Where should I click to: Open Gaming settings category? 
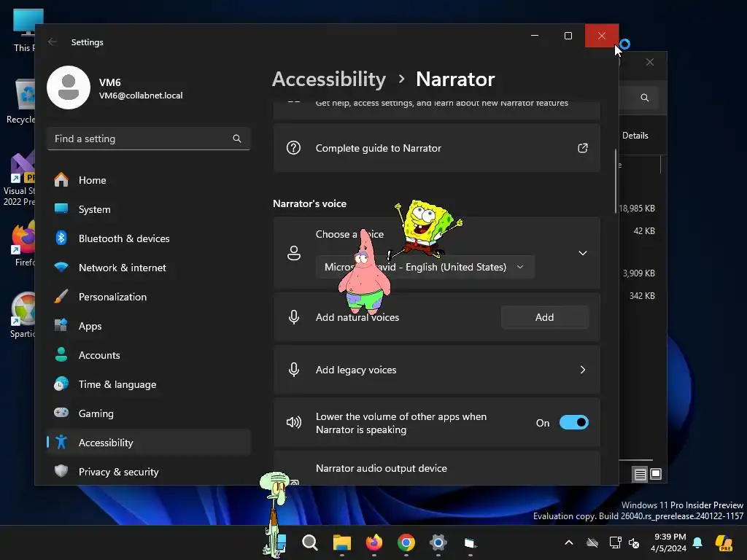(x=148, y=413)
